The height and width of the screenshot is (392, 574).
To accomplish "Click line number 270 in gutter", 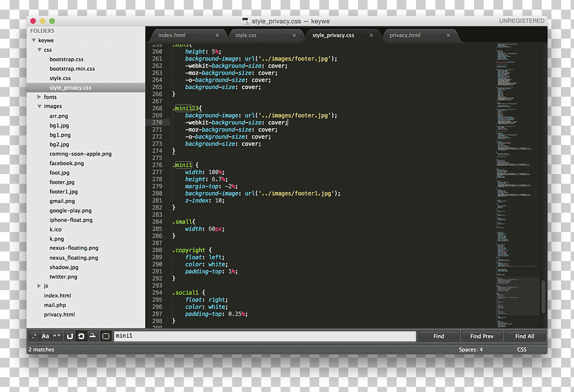I will click(157, 122).
